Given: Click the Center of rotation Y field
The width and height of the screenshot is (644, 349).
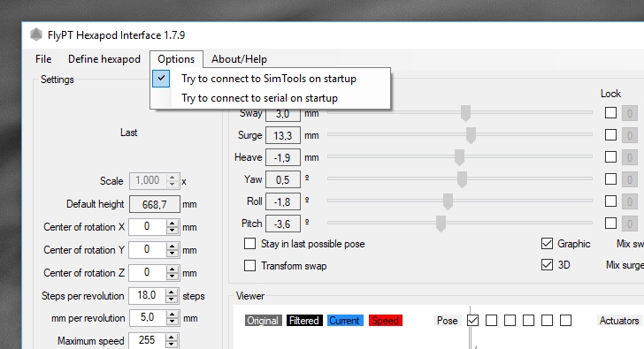Looking at the screenshot, I should (147, 250).
